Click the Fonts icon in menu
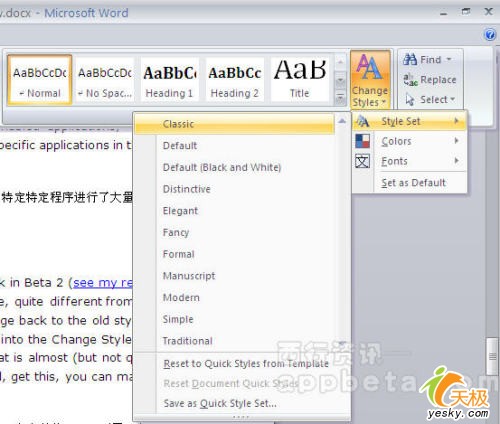Image resolution: width=500 pixels, height=424 pixels. [x=362, y=161]
